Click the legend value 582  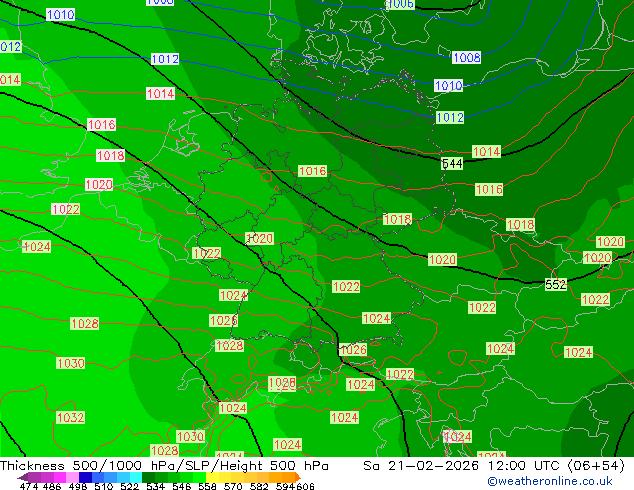pos(259,486)
